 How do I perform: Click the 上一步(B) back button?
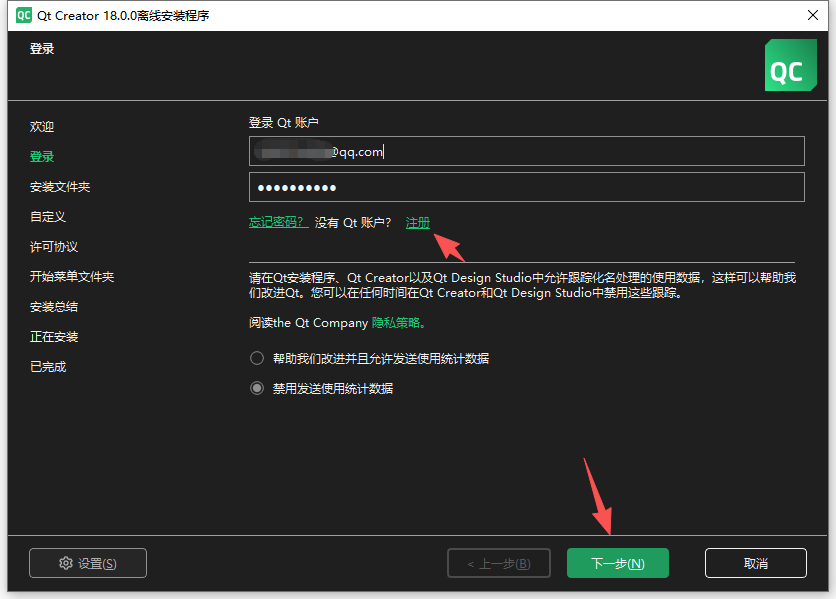pos(499,563)
